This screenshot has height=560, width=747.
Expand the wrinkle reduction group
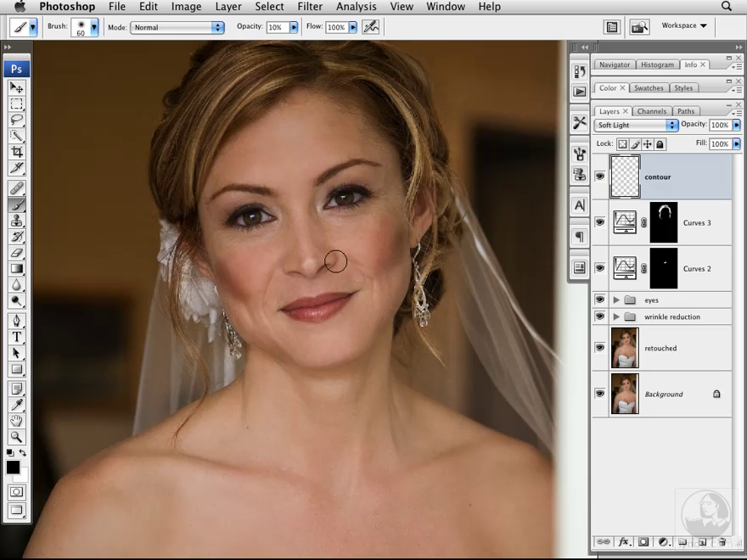[616, 316]
